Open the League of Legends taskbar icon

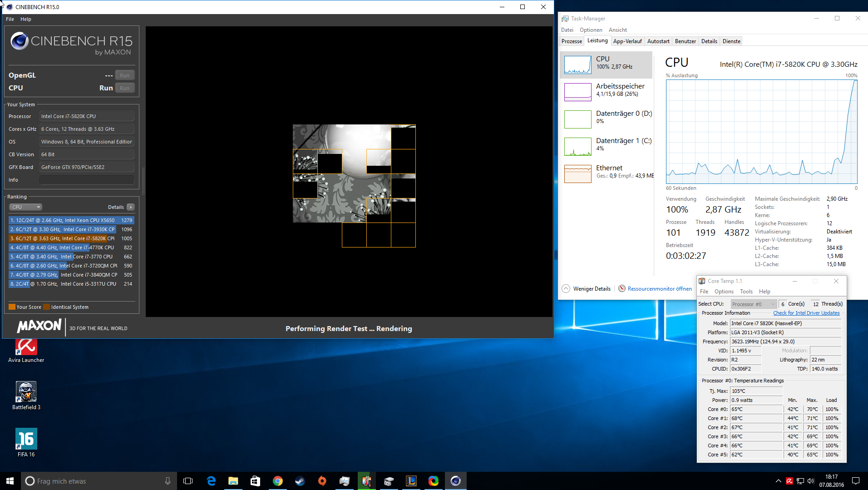tap(411, 481)
